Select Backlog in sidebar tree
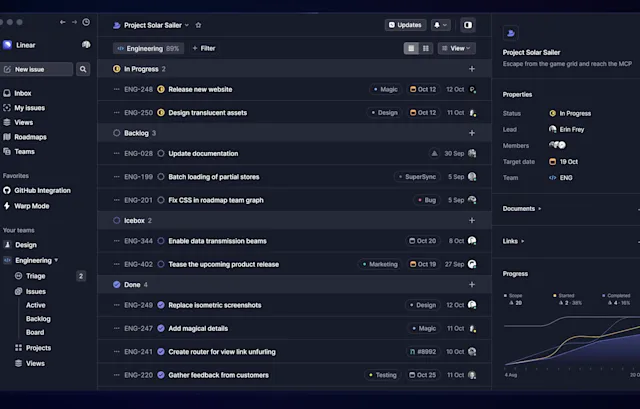 (38, 319)
